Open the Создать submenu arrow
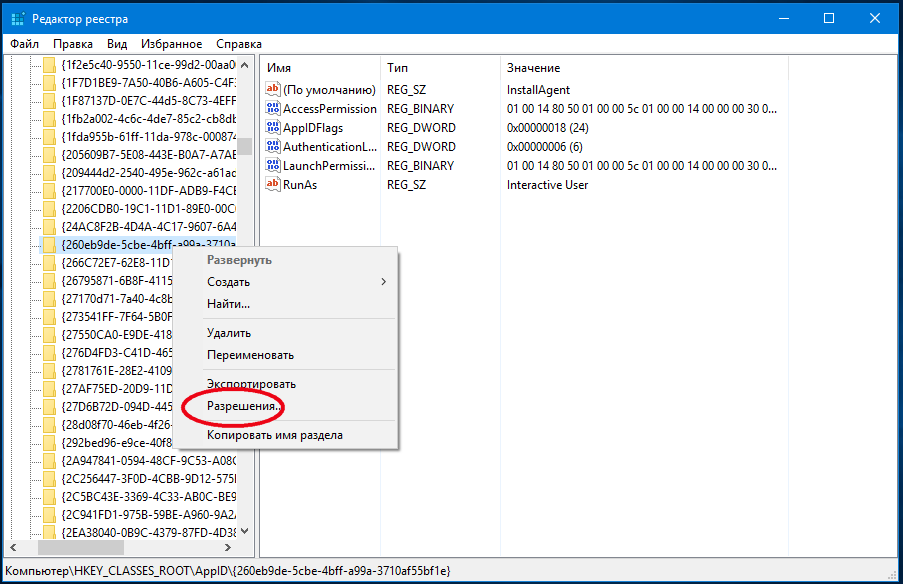Image resolution: width=903 pixels, height=584 pixels. click(384, 282)
